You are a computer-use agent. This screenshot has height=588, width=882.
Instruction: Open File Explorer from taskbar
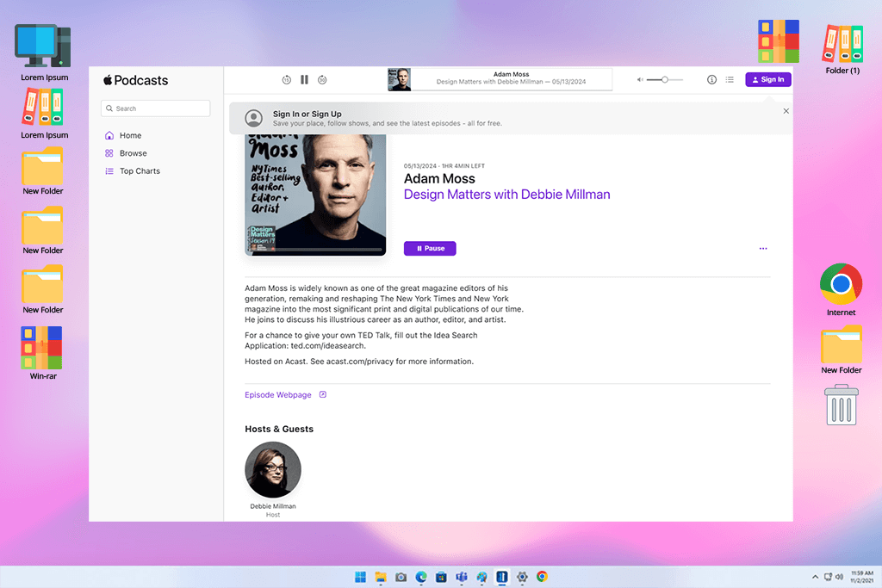pyautogui.click(x=381, y=577)
